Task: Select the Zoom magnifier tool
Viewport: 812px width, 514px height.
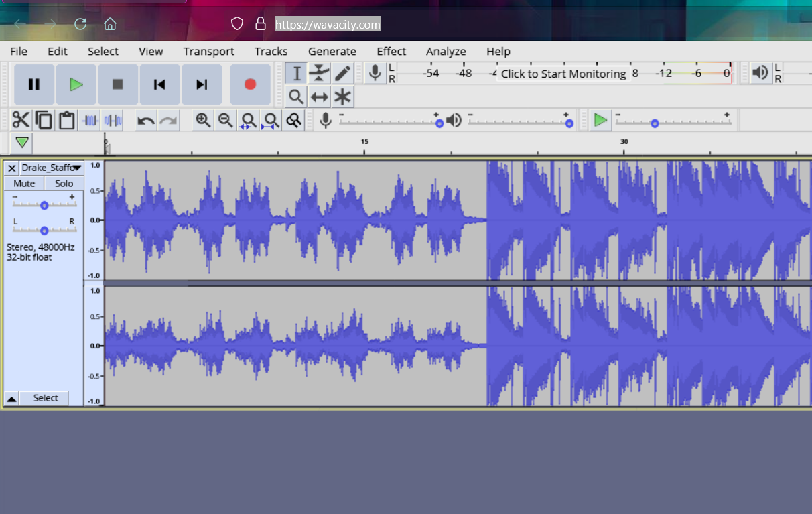Action: point(296,97)
